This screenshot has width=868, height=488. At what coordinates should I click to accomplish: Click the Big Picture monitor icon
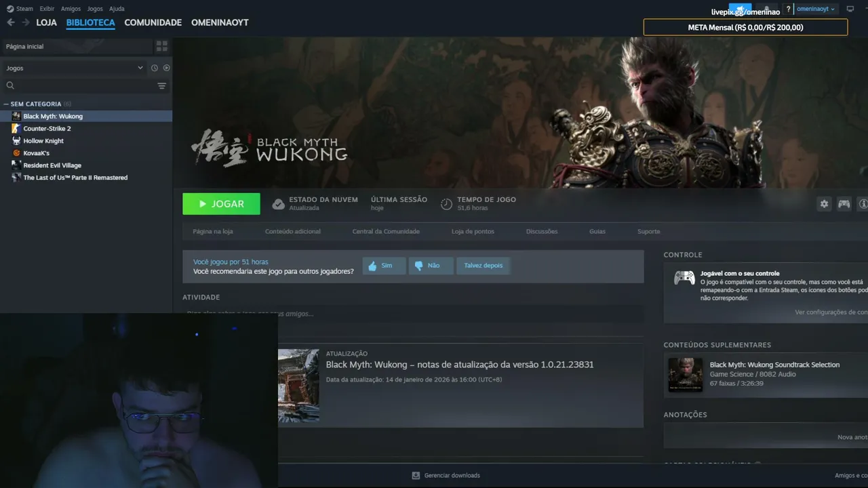pyautogui.click(x=850, y=9)
